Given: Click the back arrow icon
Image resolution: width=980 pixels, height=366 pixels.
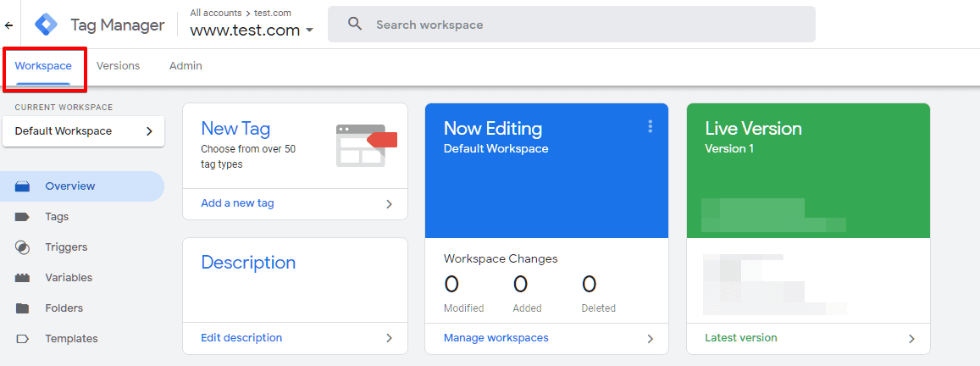Looking at the screenshot, I should pyautogui.click(x=8, y=25).
